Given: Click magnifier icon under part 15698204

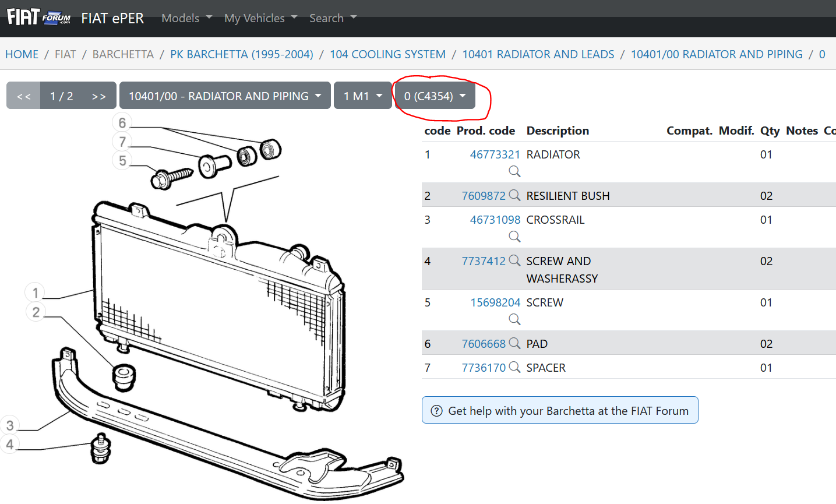Looking at the screenshot, I should 514,319.
